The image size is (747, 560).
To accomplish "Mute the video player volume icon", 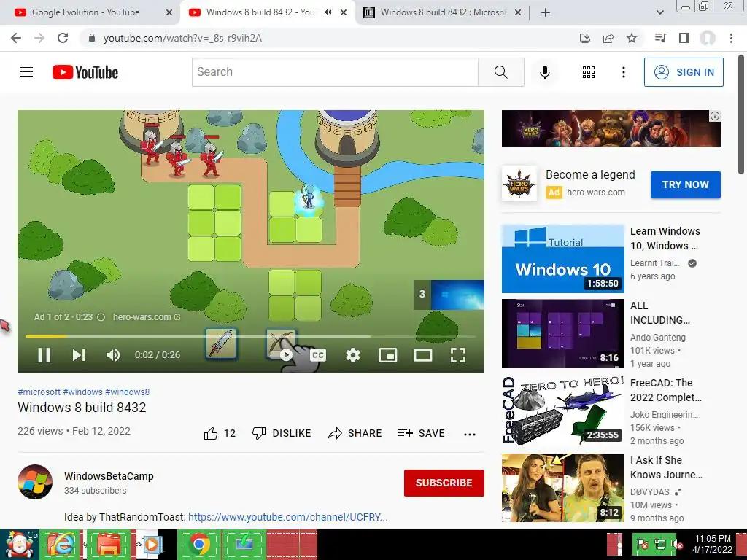I will pos(113,355).
